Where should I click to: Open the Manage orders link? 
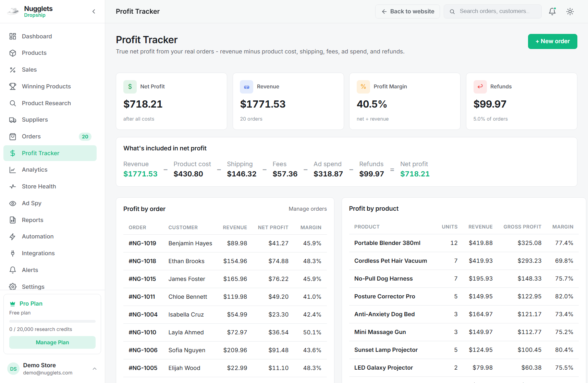click(x=308, y=209)
